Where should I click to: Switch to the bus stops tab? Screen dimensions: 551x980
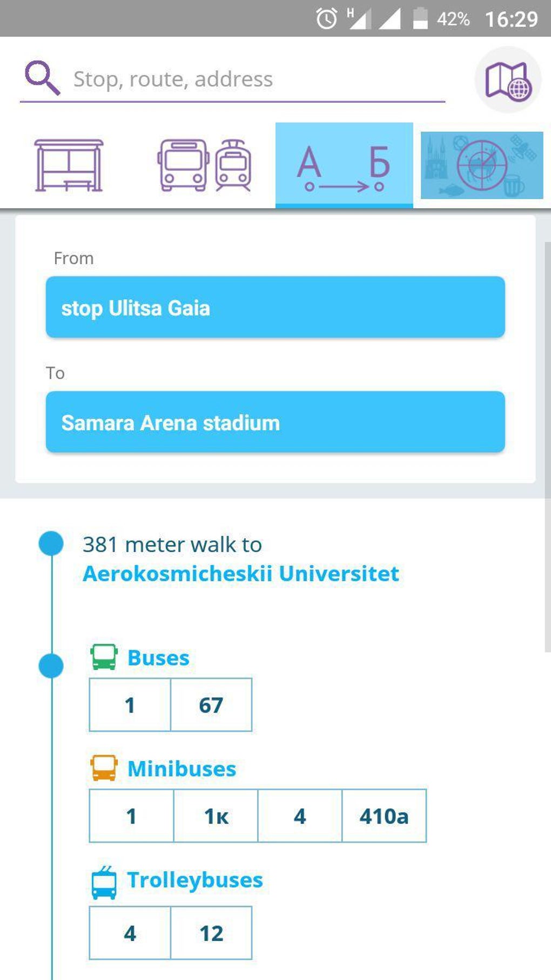[69, 165]
